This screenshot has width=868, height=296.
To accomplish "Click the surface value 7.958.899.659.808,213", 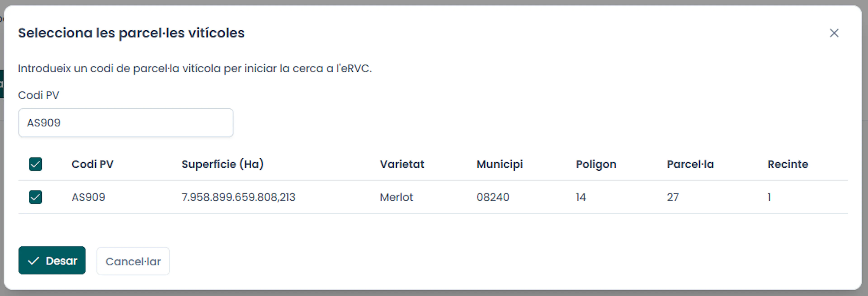I will pos(238,197).
